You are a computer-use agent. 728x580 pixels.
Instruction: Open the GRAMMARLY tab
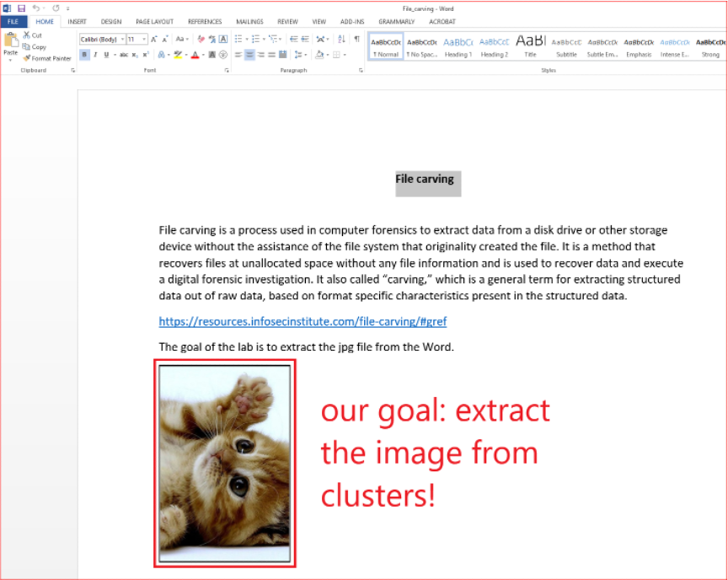pyautogui.click(x=397, y=21)
